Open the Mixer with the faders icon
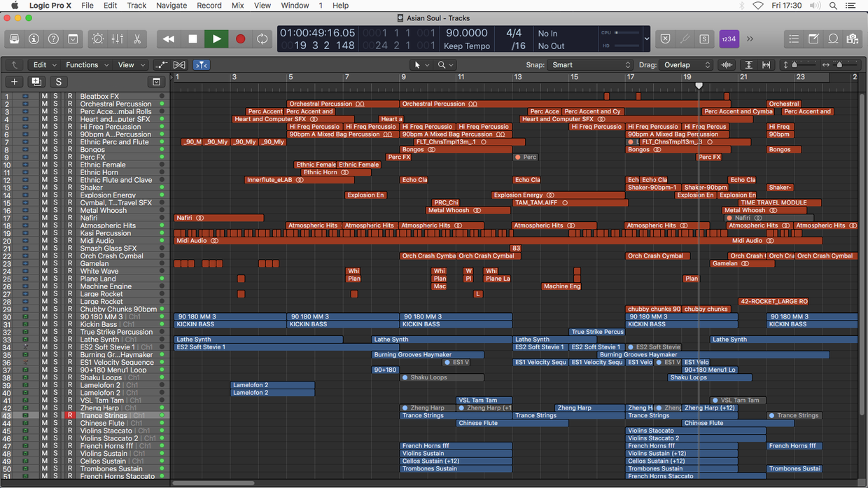Screen dimensions: 868x488 117,40
